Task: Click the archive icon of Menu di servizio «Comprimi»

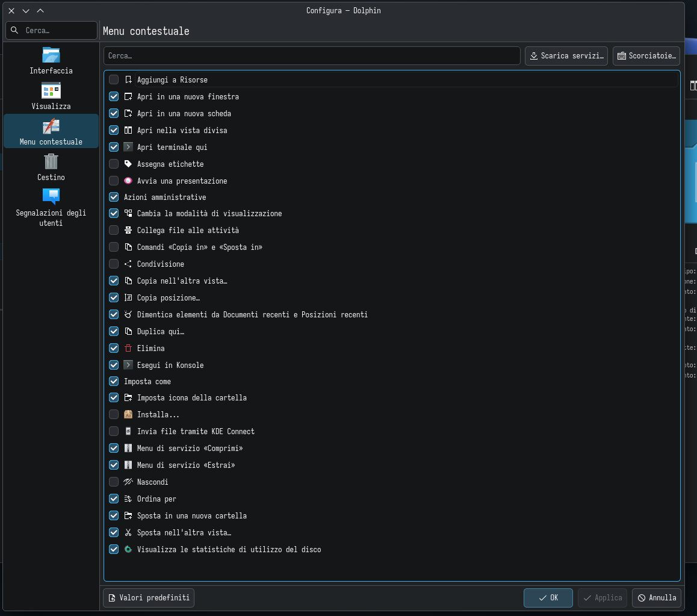Action: click(x=128, y=449)
